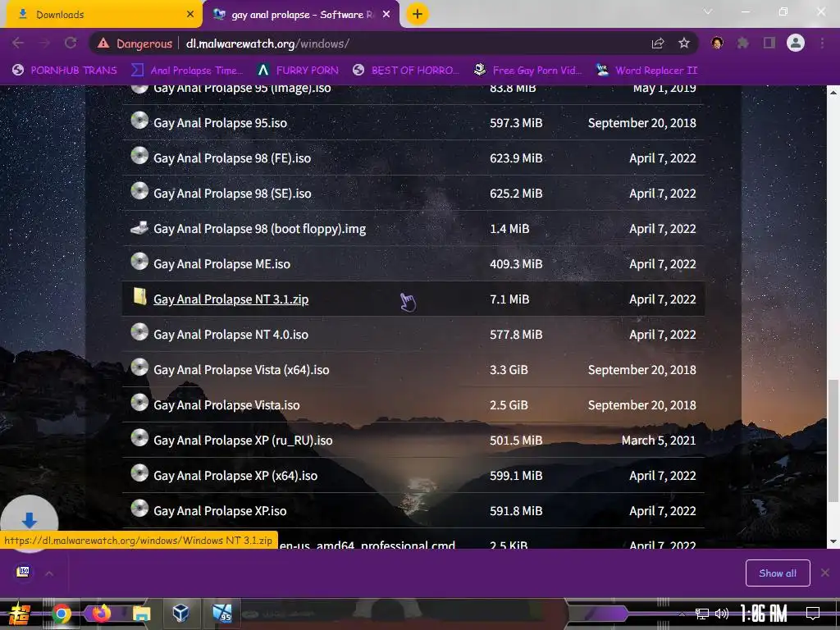Close the downloads bar
The width and height of the screenshot is (840, 630).
825,573
